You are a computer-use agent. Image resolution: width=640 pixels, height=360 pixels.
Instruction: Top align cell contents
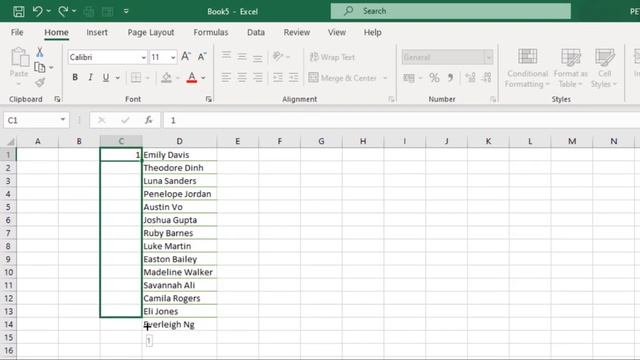tap(226, 56)
